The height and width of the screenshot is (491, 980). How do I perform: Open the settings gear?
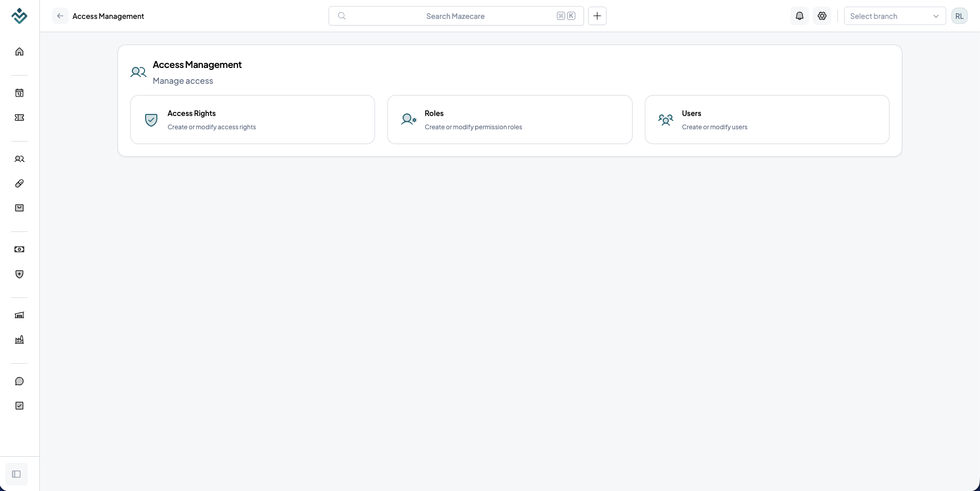point(822,16)
